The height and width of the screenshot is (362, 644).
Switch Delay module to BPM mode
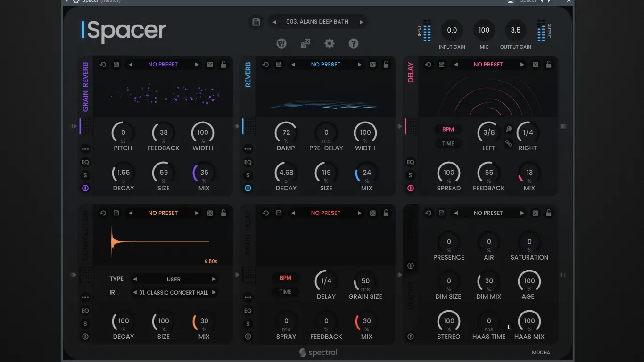[448, 129]
